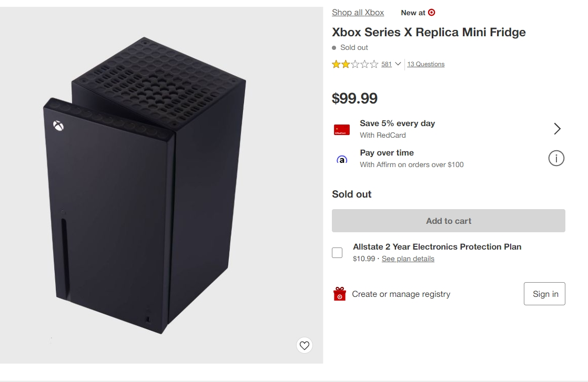The image size is (588, 382).
Task: Open See plan details
Action: [x=408, y=259]
